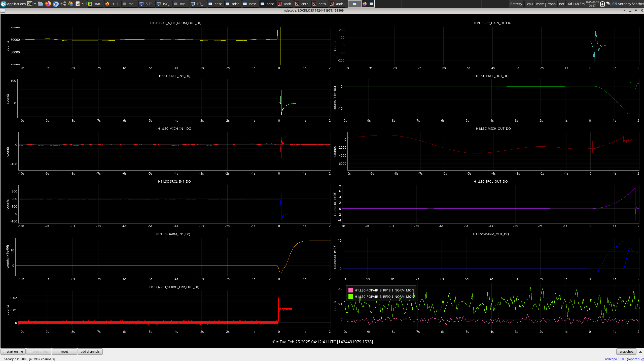Open the users launcher icon
Screen dimensions: 644x361
click(71, 4)
